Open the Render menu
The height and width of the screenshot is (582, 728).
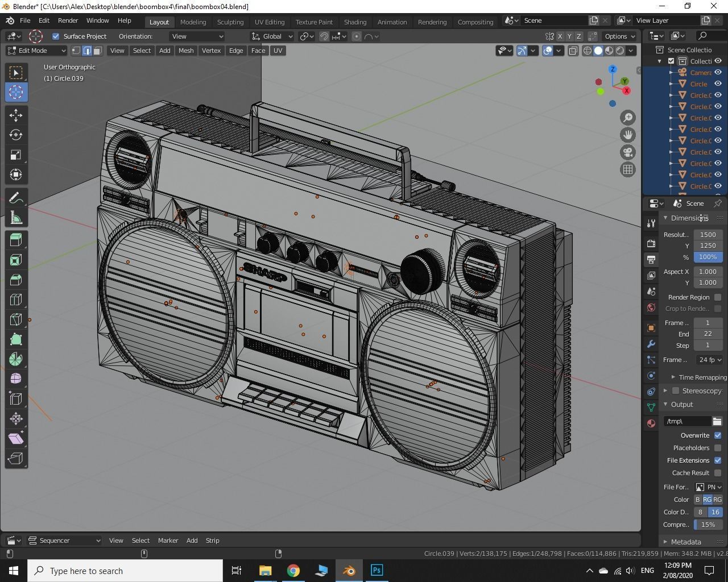(68, 20)
